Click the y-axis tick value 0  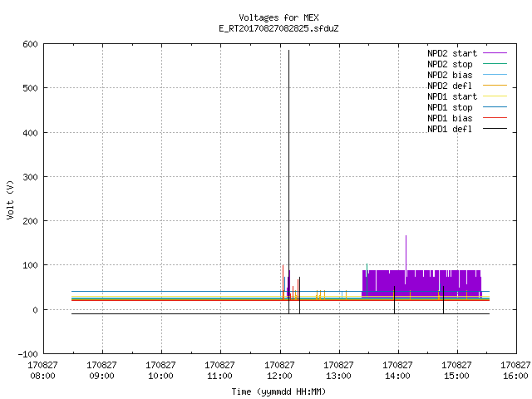pos(35,310)
